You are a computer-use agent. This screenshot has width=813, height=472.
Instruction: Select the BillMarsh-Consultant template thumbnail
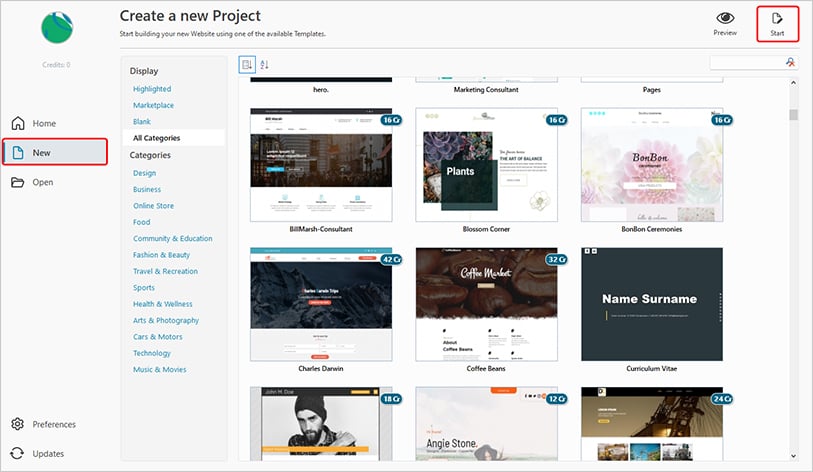pos(321,165)
